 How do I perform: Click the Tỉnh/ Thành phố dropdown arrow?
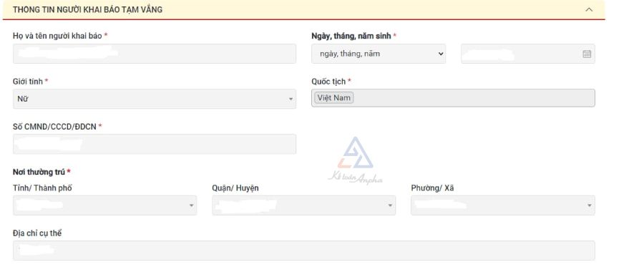click(191, 205)
